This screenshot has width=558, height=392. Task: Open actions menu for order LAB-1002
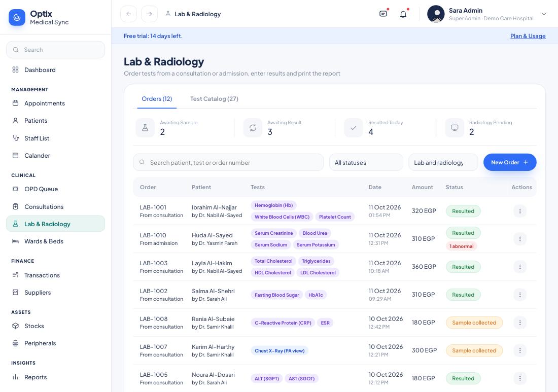[520, 295]
